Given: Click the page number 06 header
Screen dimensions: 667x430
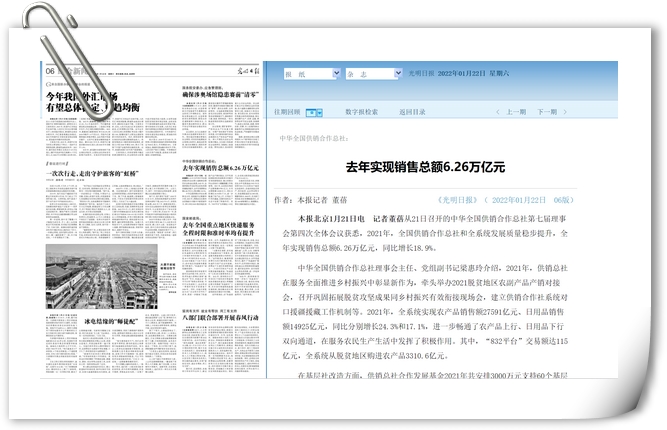Looking at the screenshot, I should tap(49, 72).
